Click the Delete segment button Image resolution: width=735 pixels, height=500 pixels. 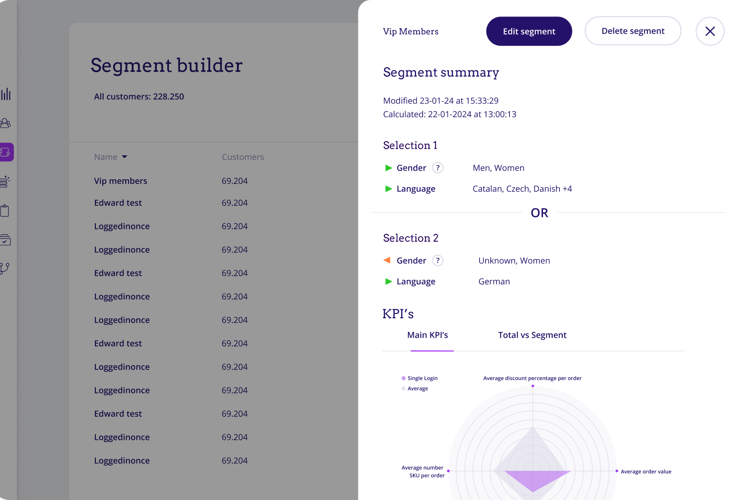tap(633, 31)
